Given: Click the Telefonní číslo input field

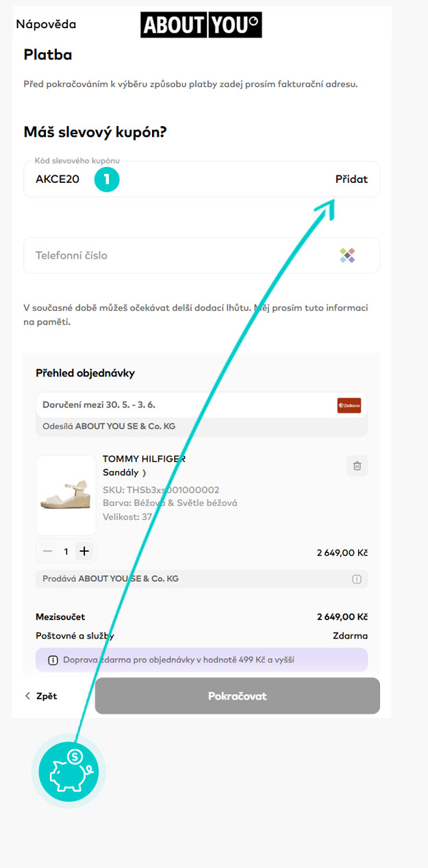Looking at the screenshot, I should tap(201, 255).
